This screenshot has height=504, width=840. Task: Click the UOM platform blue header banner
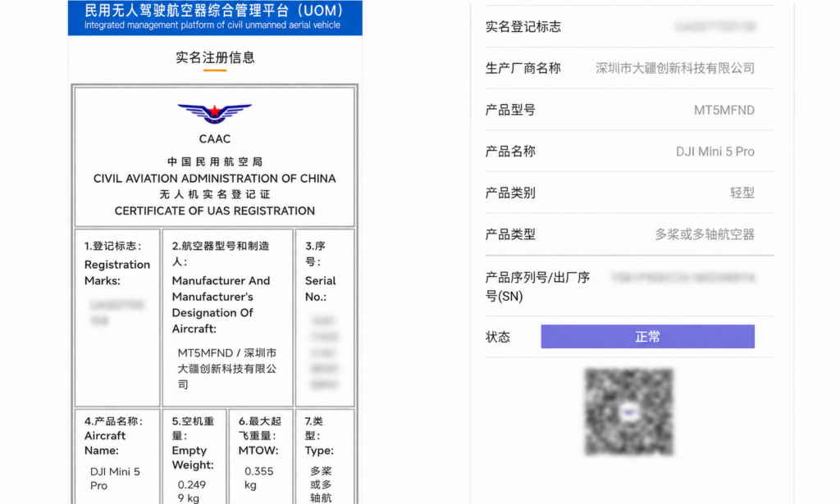tap(215, 18)
